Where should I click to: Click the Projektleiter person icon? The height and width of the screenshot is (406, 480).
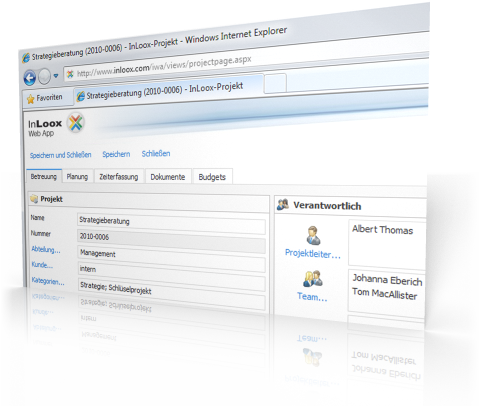[x=313, y=235]
